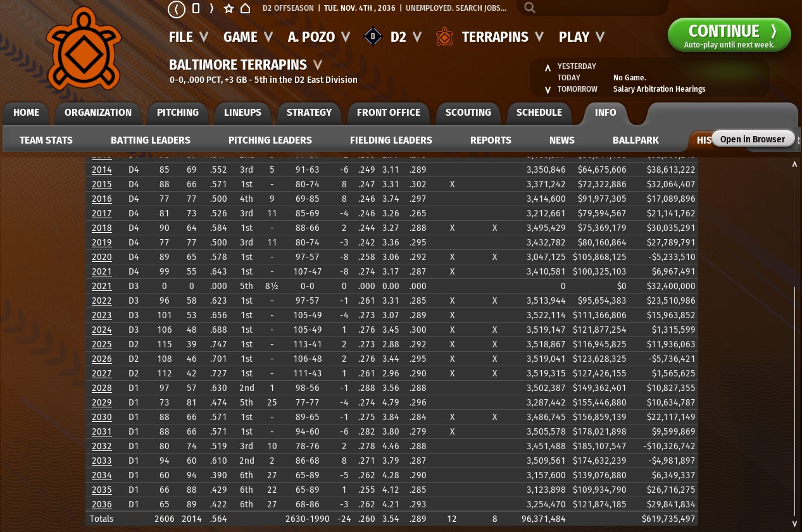Click the forward navigation arrow icon
This screenshot has width=802, height=532.
pos(211,9)
